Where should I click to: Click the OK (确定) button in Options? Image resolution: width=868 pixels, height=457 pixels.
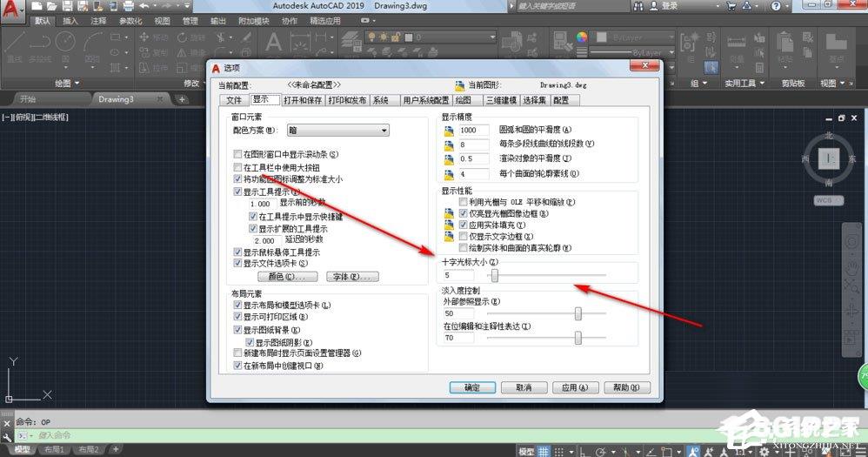tap(472, 387)
